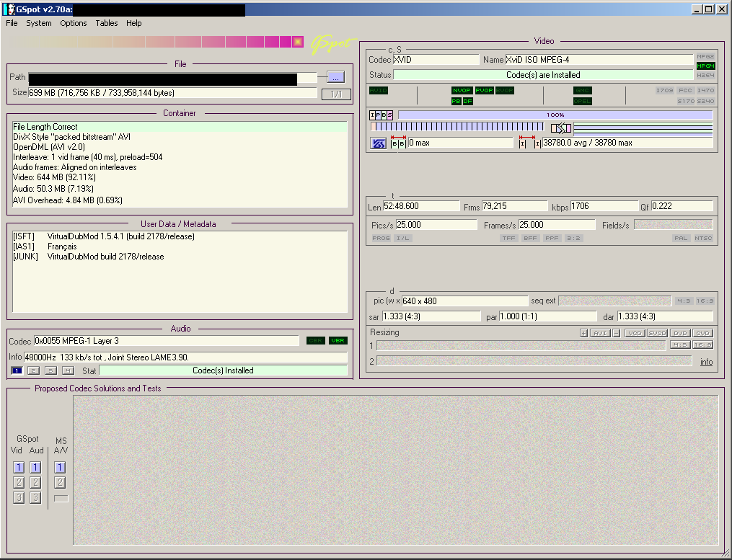Open the Help menu
The width and height of the screenshot is (732, 560).
[x=134, y=23]
